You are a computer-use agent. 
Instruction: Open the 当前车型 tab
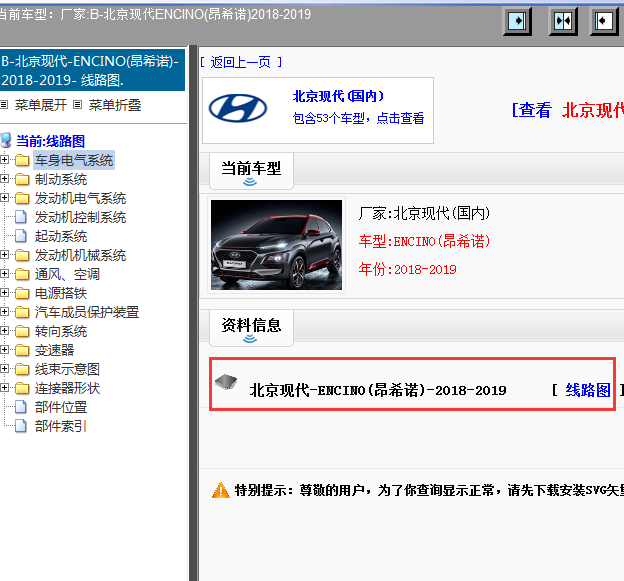click(x=251, y=171)
